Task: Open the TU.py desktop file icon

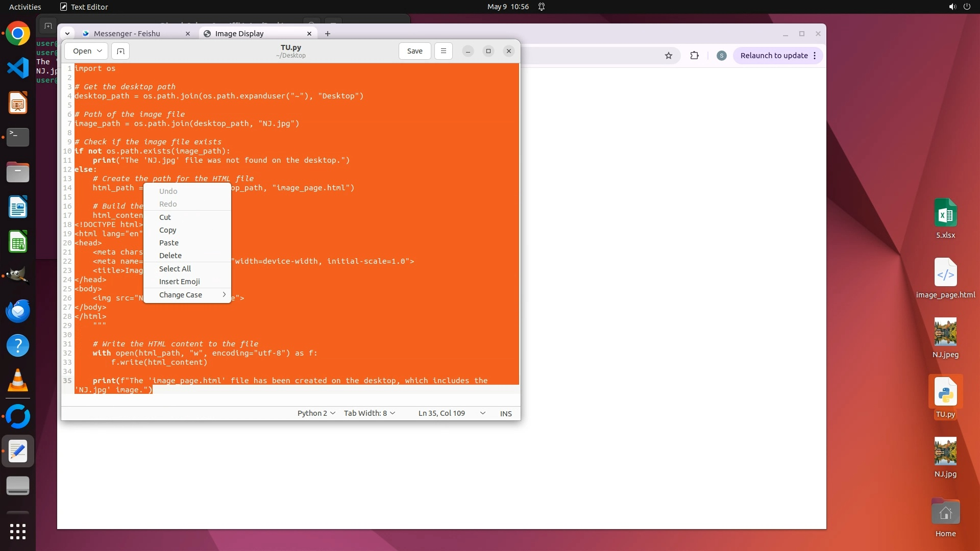Action: point(945,393)
